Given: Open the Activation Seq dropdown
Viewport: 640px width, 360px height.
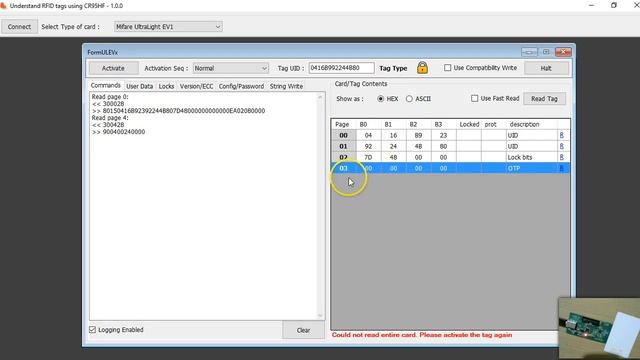Looking at the screenshot, I should [231, 68].
